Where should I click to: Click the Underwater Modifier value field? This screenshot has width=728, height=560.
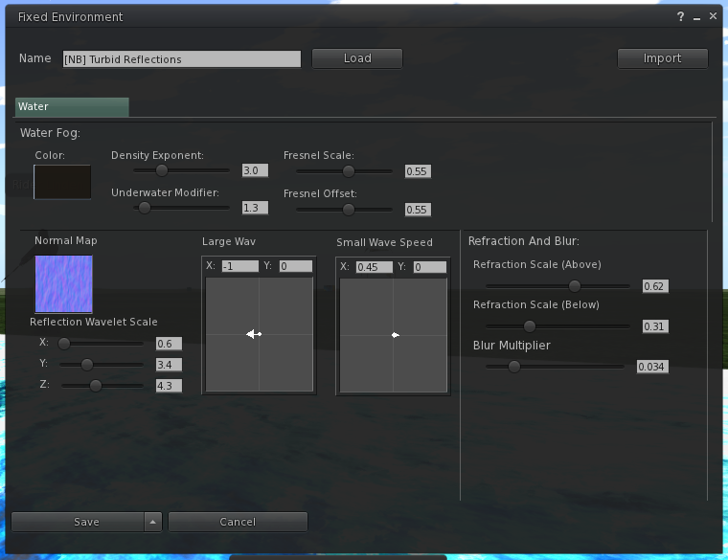(x=255, y=208)
